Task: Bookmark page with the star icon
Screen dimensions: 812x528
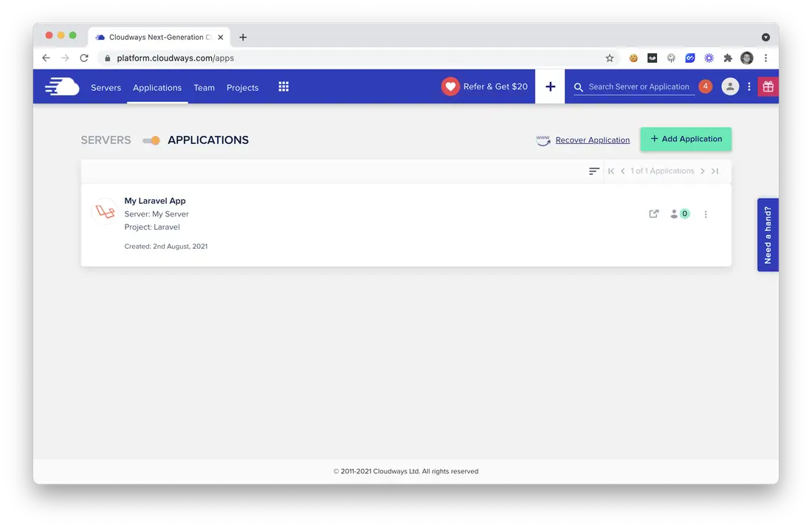Action: pyautogui.click(x=610, y=58)
